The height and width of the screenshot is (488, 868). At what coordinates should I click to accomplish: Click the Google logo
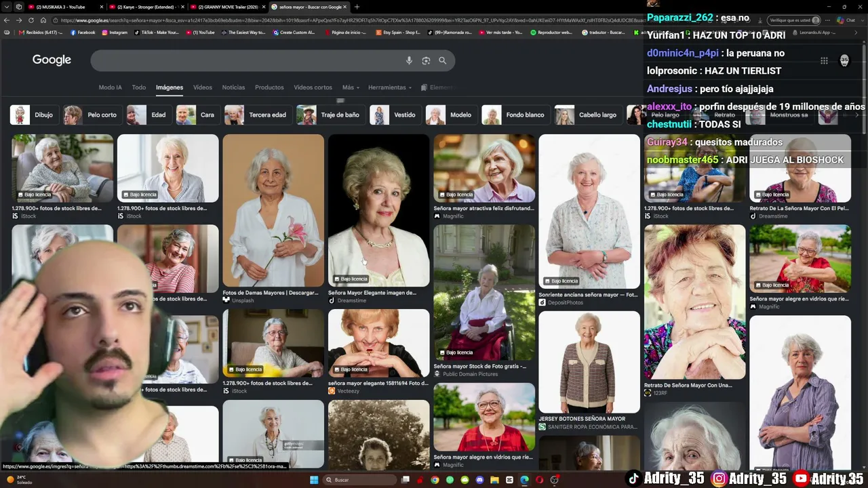(x=52, y=60)
